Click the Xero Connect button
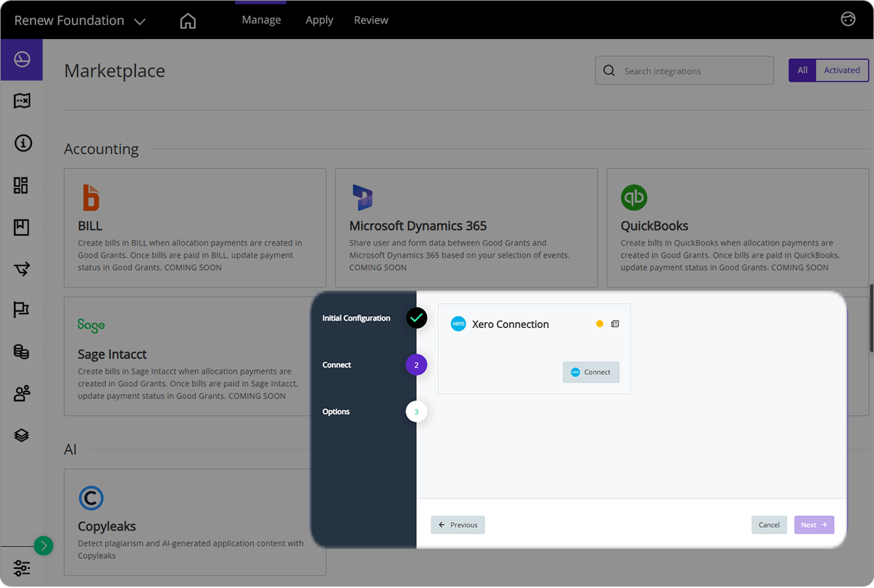This screenshot has width=874, height=588. pos(591,372)
